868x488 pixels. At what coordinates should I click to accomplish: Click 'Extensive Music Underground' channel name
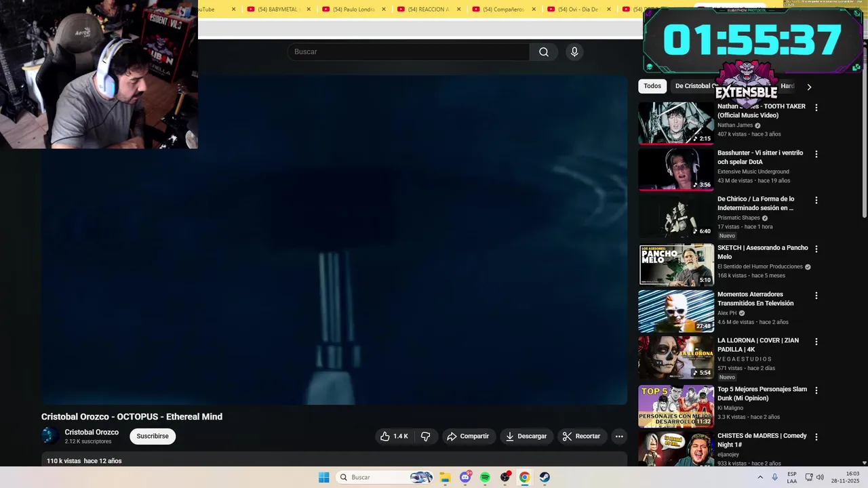(x=753, y=171)
